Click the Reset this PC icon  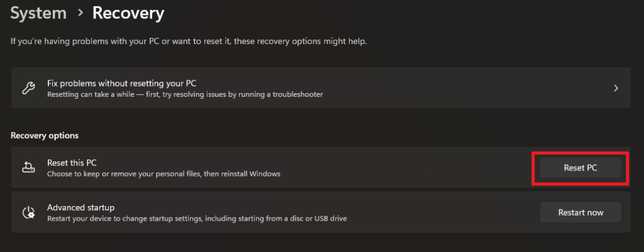click(x=28, y=168)
